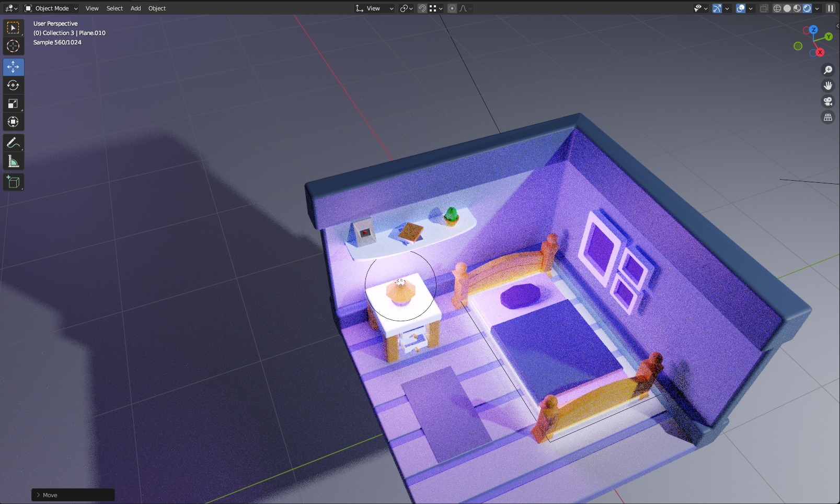Click the negative Y axis gizmo circle
The image size is (840, 504).
coord(798,46)
